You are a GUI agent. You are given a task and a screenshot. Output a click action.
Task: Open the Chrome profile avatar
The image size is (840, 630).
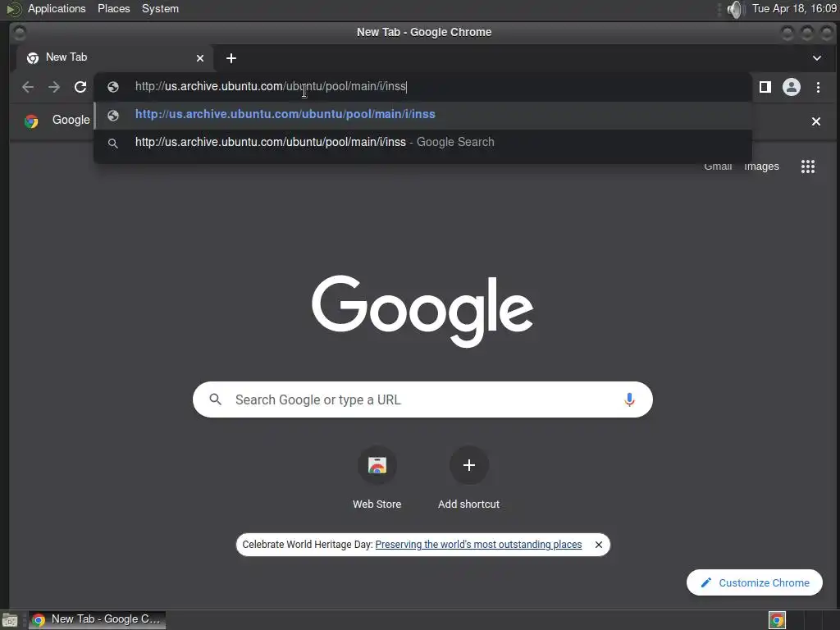(x=792, y=87)
